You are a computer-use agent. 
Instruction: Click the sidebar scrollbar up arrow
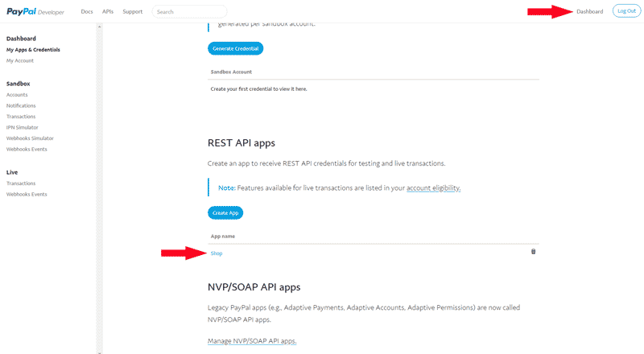pyautogui.click(x=99, y=27)
